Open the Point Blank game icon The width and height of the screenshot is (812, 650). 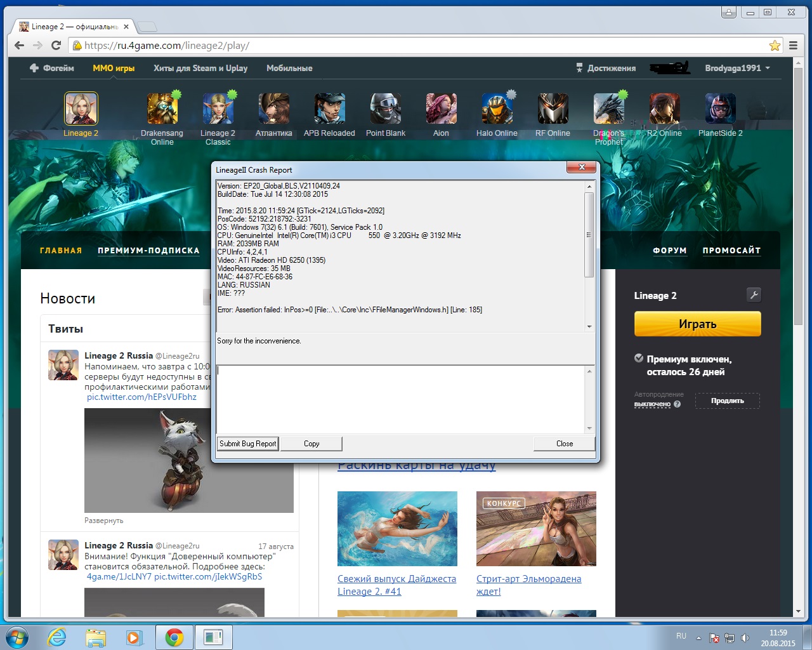[386, 109]
